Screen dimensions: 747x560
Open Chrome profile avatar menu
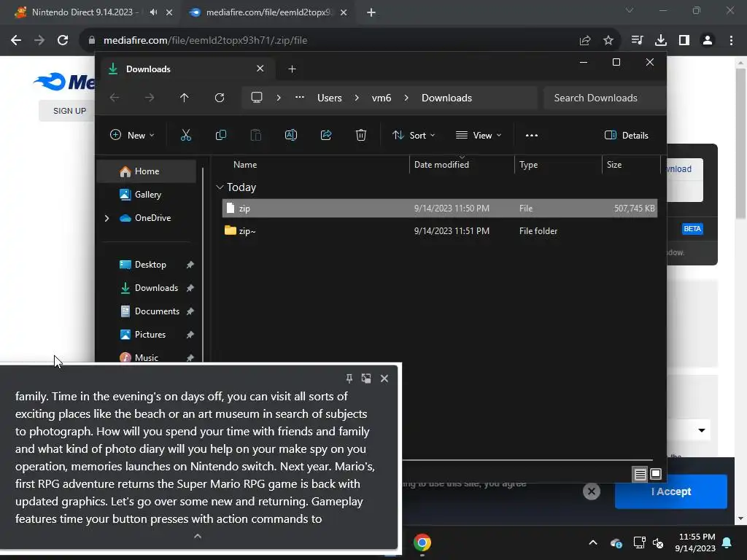[708, 40]
